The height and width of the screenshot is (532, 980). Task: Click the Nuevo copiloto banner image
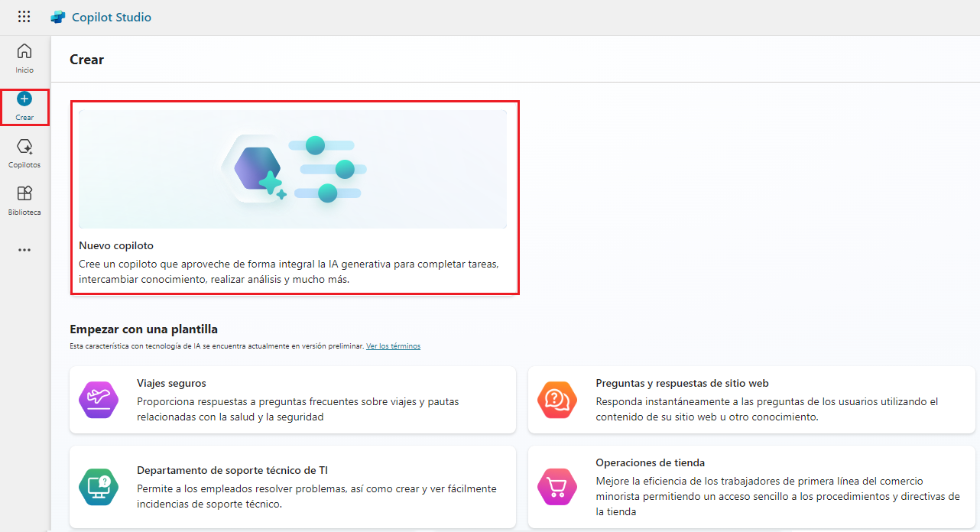[x=293, y=169]
